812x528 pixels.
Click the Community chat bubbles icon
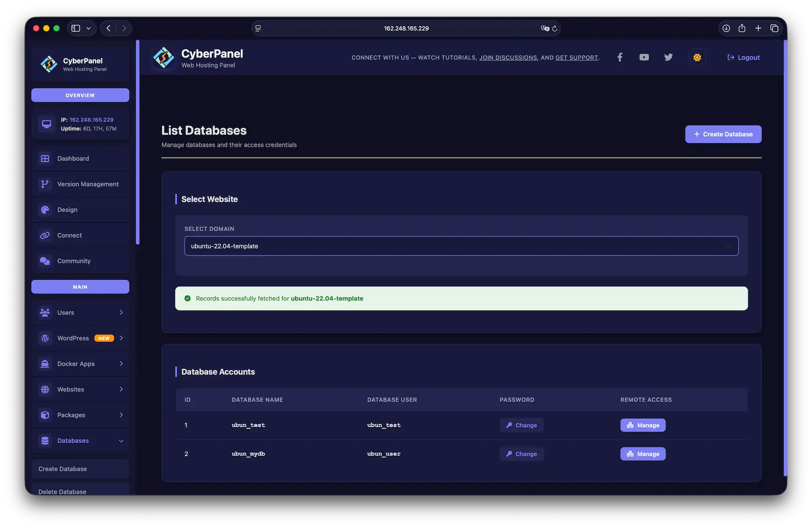pos(45,261)
